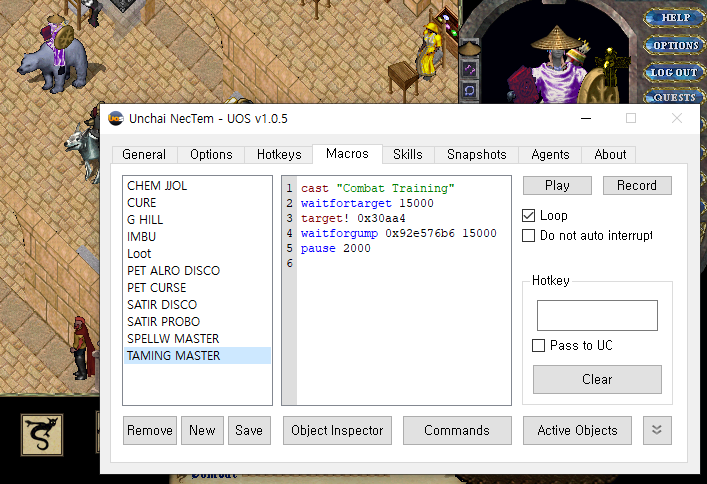The image size is (707, 484).
Task: Save the current macro
Action: coord(249,430)
